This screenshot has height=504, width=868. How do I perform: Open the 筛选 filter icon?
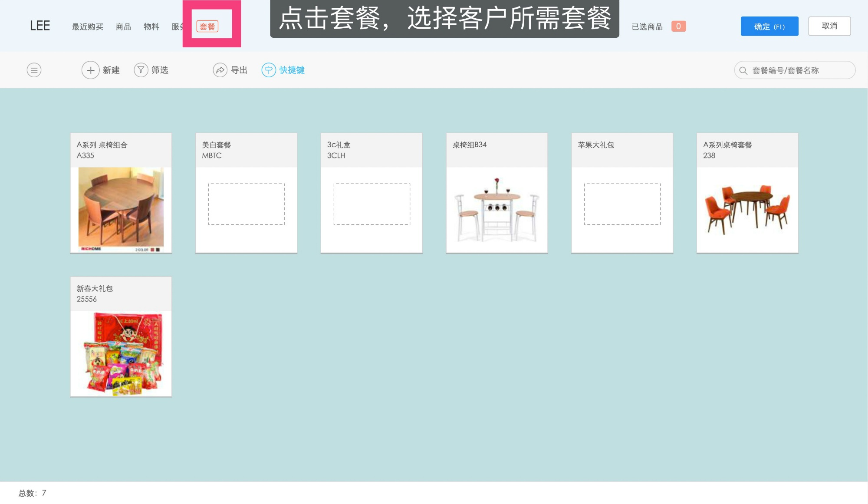(141, 70)
